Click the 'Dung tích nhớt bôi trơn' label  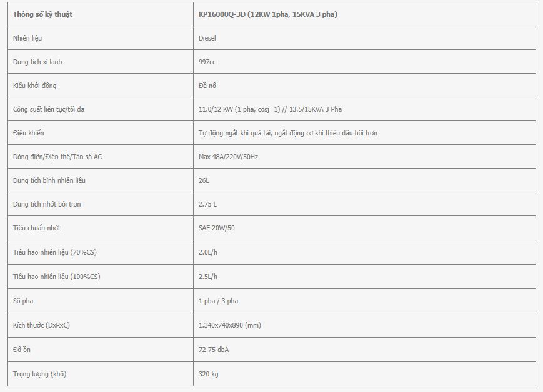click(x=47, y=204)
